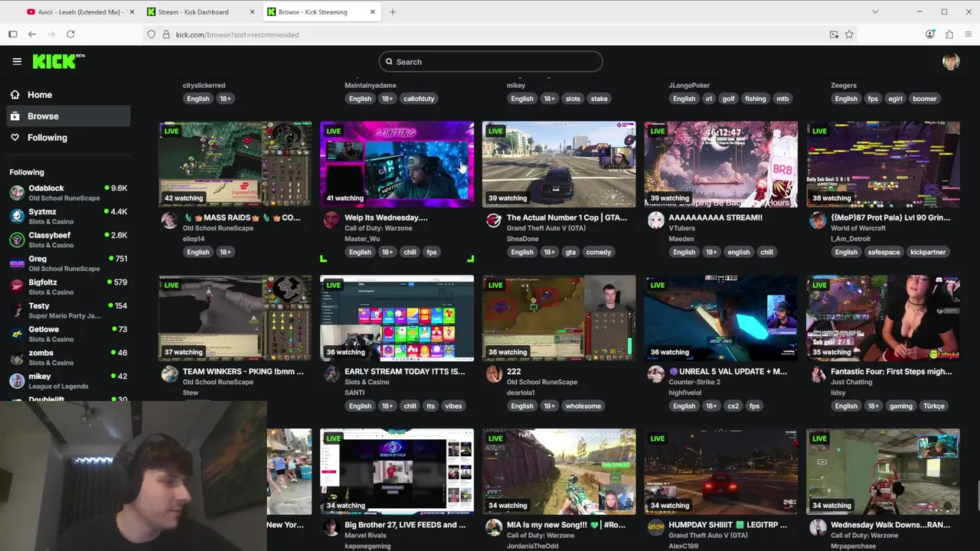Close the Browse - Kick Streaming tab
Image resolution: width=980 pixels, height=551 pixels.
click(373, 11)
